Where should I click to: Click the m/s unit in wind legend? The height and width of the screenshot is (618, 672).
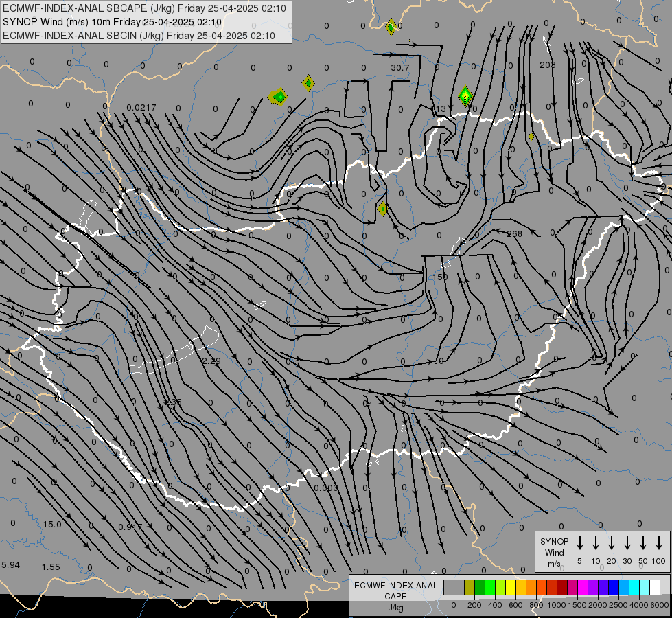pyautogui.click(x=554, y=564)
